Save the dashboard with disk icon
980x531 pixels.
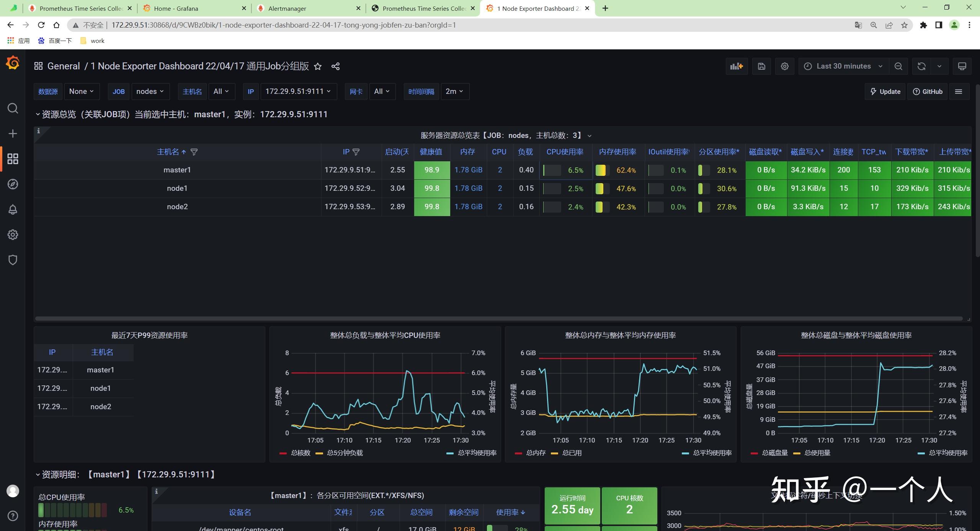click(761, 66)
